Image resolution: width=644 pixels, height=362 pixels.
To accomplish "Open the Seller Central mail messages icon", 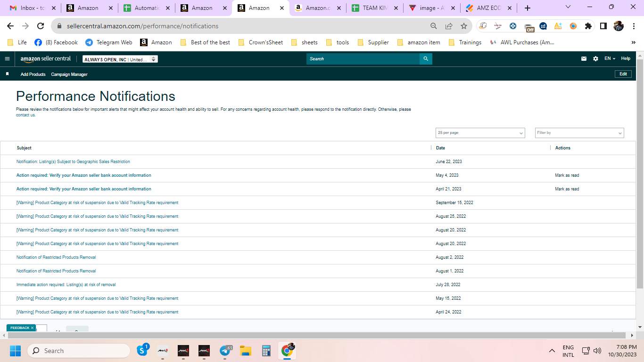I will [584, 59].
